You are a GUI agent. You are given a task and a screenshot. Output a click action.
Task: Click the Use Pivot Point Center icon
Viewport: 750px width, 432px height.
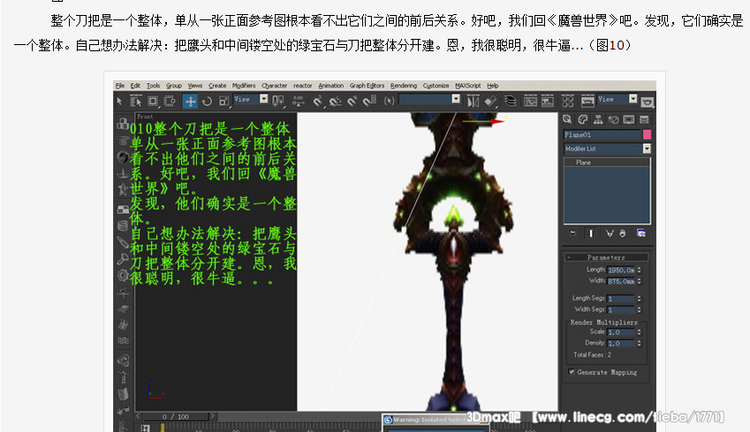tap(278, 101)
